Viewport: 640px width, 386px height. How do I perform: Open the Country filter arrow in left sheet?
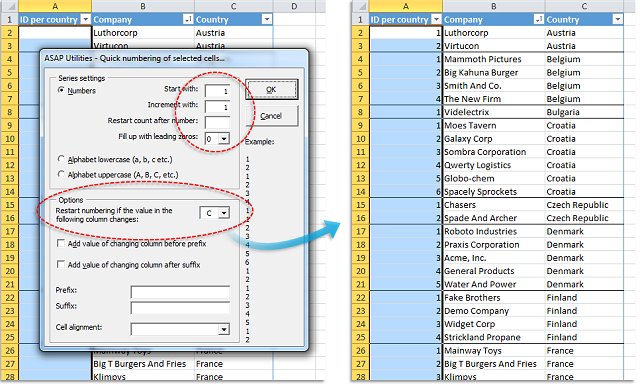click(x=267, y=20)
